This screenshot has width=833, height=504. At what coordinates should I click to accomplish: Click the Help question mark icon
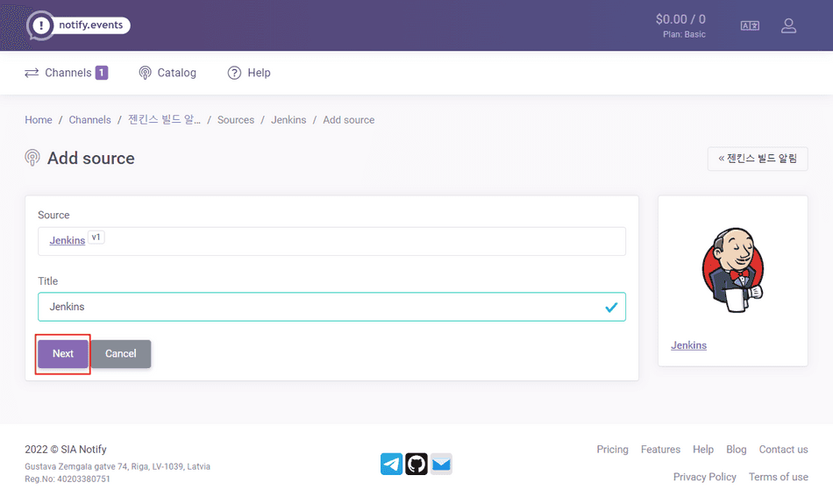coord(234,73)
